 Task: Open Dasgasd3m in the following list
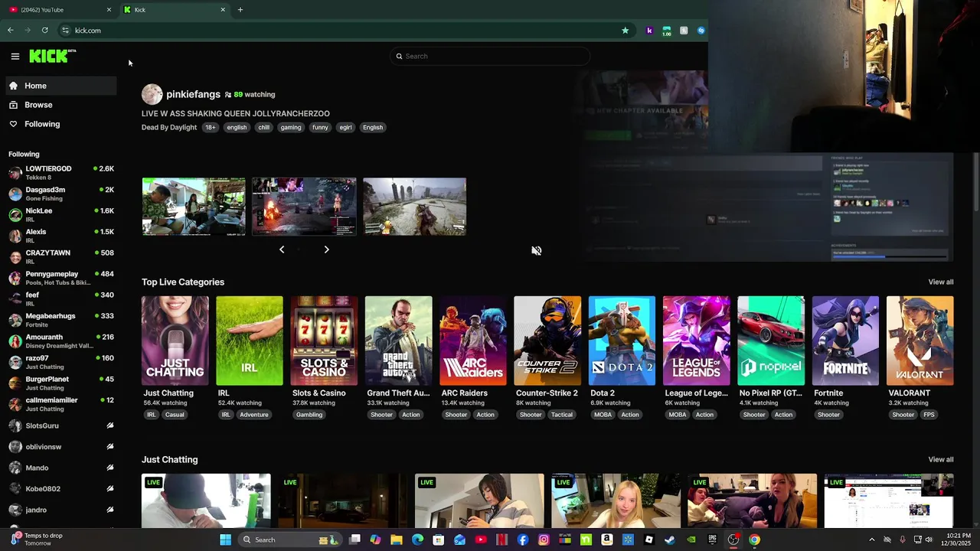coord(61,194)
